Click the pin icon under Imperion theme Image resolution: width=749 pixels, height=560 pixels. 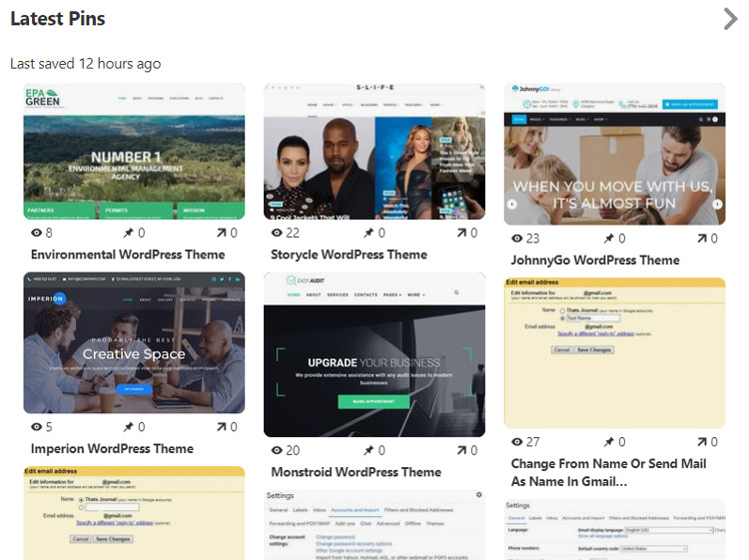point(128,427)
